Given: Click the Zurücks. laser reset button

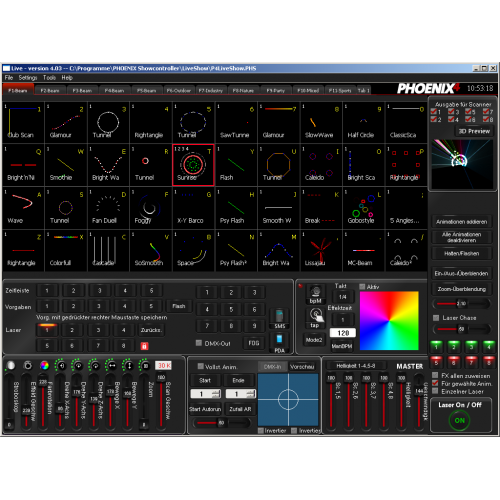Looking at the screenshot, I should [x=151, y=330].
